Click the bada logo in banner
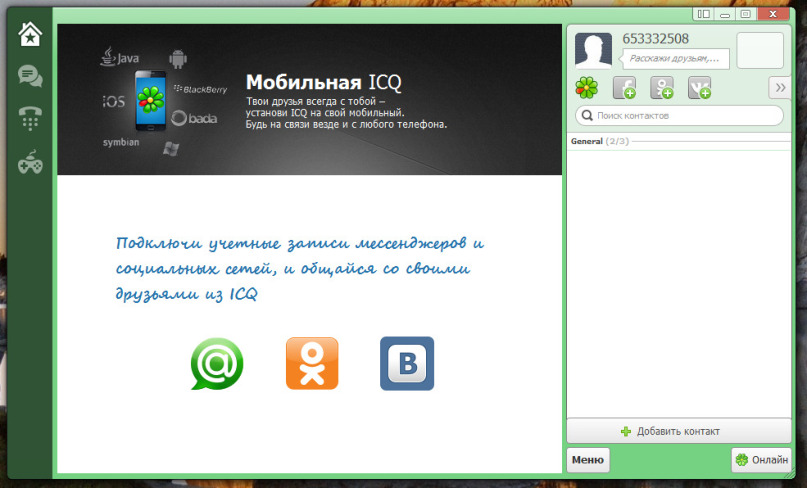 click(x=194, y=118)
